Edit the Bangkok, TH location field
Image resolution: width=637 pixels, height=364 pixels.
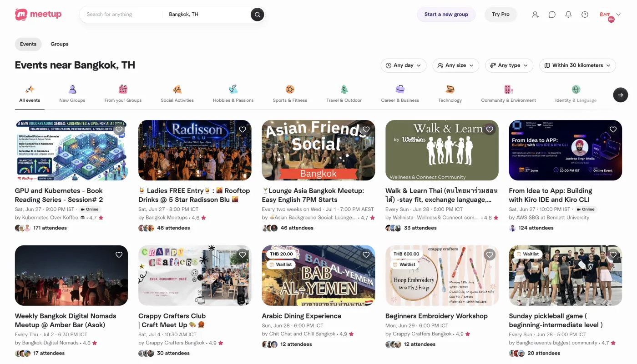207,15
